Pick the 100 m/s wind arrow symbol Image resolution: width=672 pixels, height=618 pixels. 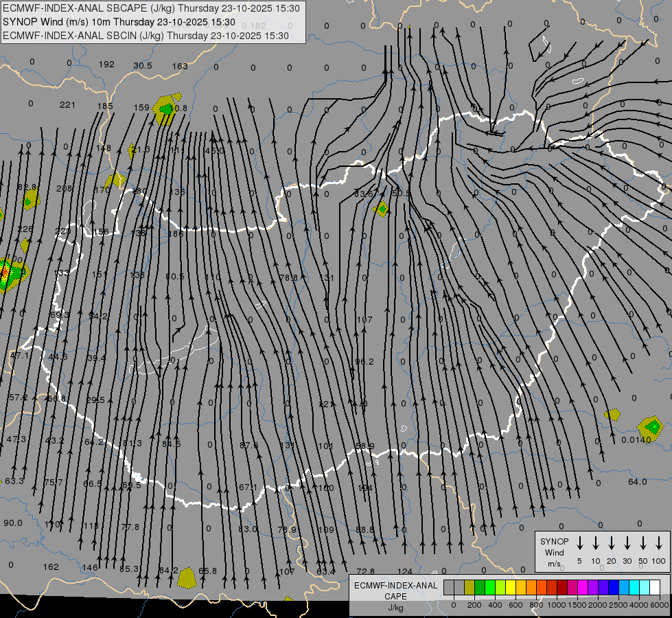659,543
